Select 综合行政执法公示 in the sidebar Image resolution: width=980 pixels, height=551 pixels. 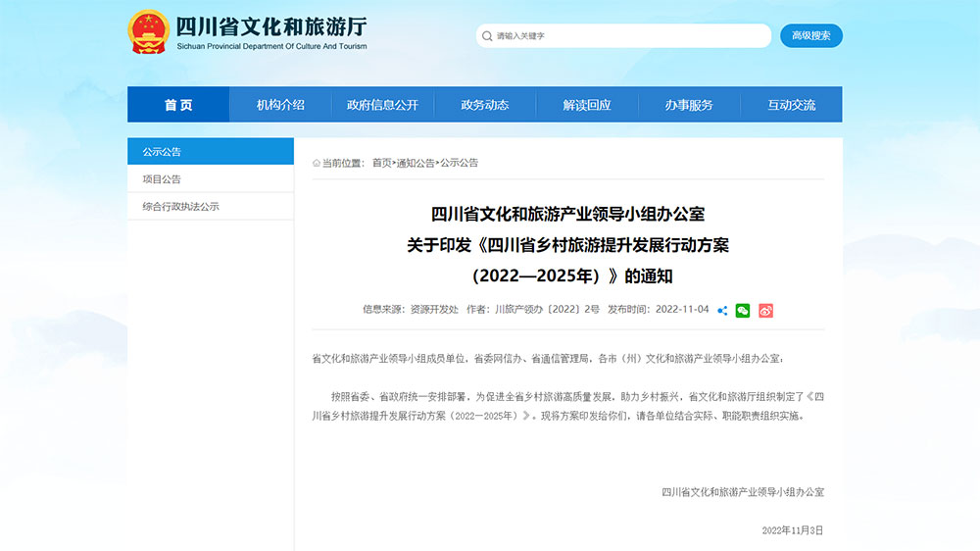211,207
